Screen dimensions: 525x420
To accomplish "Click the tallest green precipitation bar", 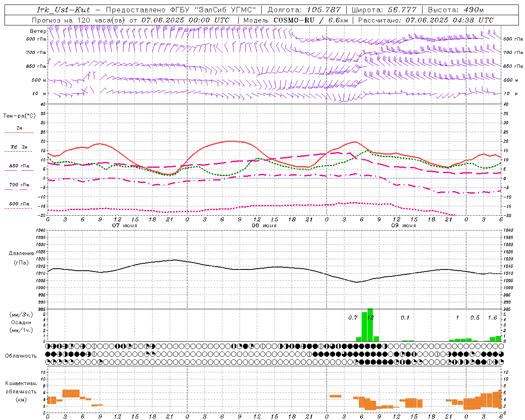I will (x=370, y=325).
